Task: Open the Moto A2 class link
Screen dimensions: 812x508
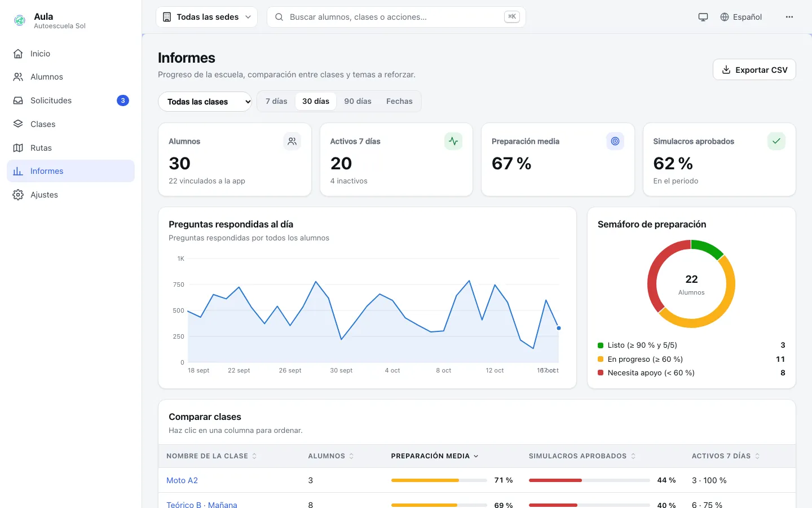Action: 182,480
